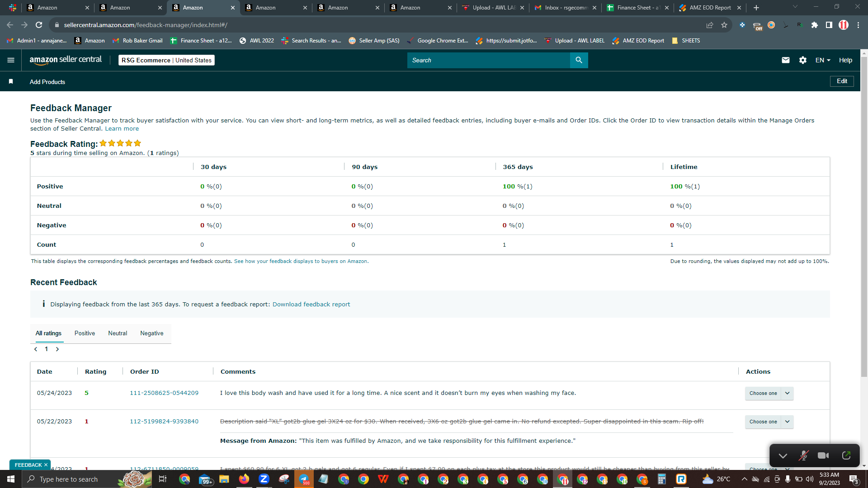Open the weather widget showing 26°C
The height and width of the screenshot is (488, 868).
coord(717,479)
